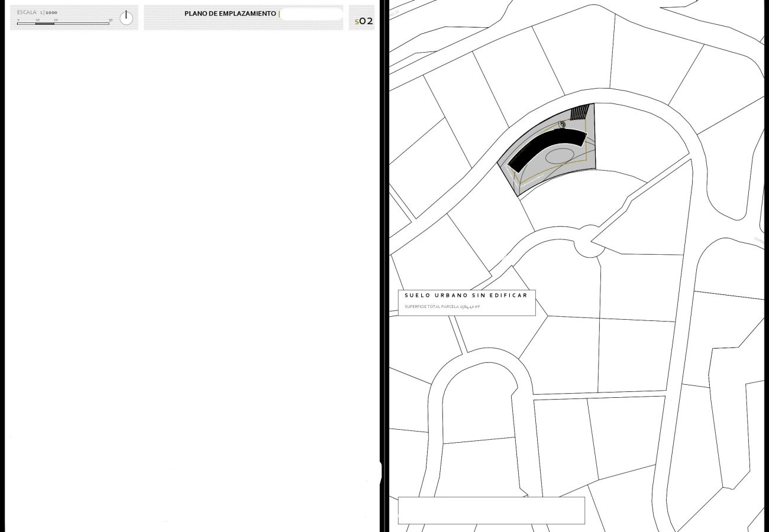Click the sheet number 's02'
769x532 pixels.
tap(364, 21)
